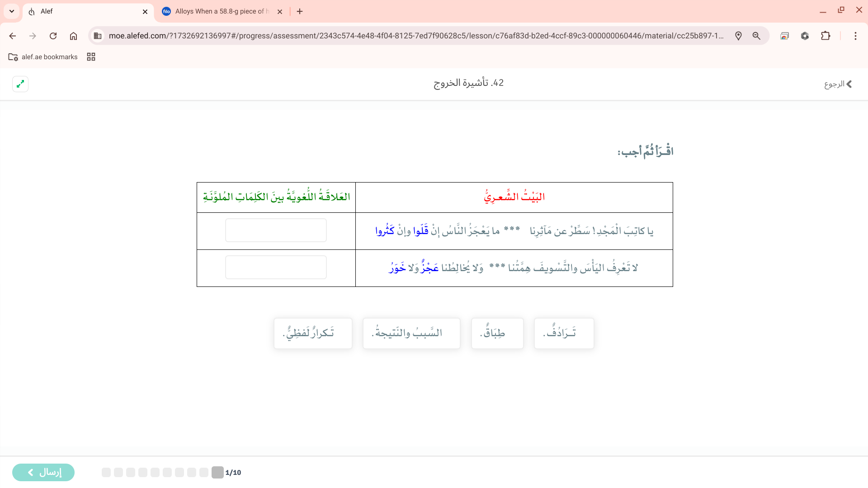The height and width of the screenshot is (488, 868).
Task: Select the ترادف answer chip
Action: pyautogui.click(x=564, y=333)
